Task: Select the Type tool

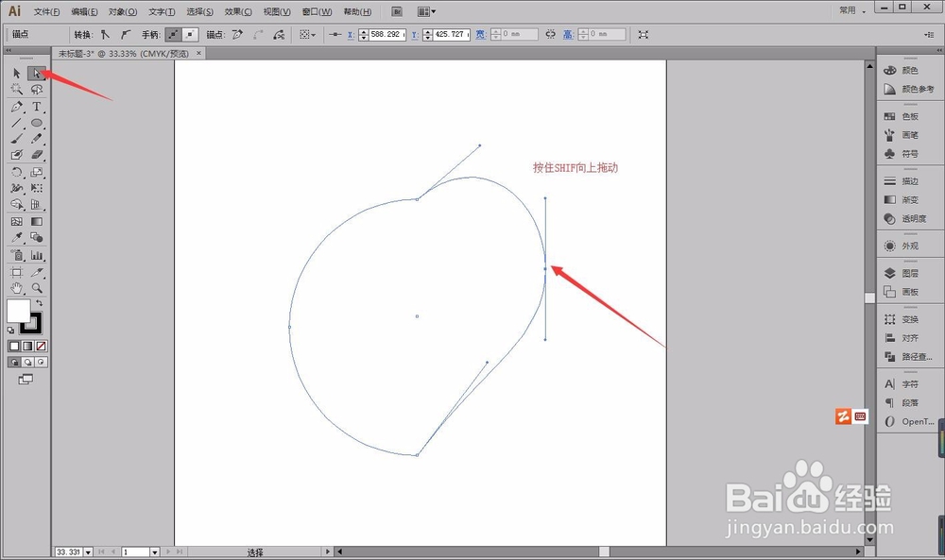Action: [x=37, y=107]
